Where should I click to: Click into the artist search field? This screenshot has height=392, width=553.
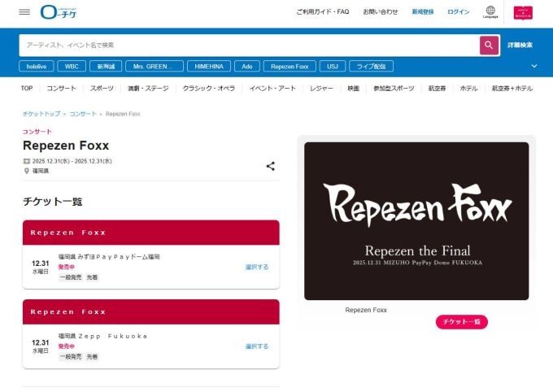click(248, 46)
